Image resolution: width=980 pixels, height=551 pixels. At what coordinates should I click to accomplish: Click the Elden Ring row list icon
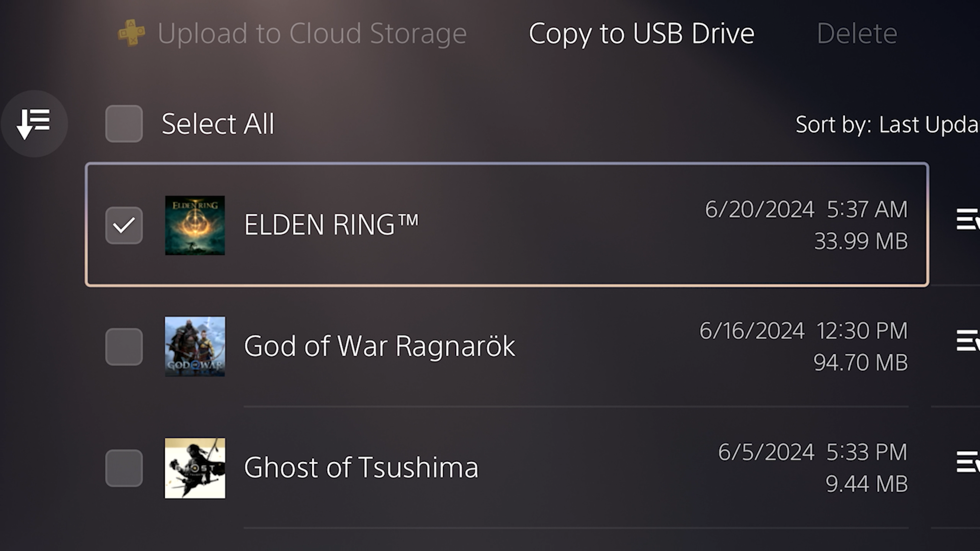(x=968, y=219)
